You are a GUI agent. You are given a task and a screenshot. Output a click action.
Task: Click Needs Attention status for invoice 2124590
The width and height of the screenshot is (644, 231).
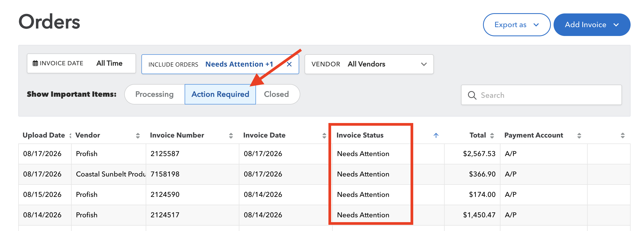tap(363, 194)
